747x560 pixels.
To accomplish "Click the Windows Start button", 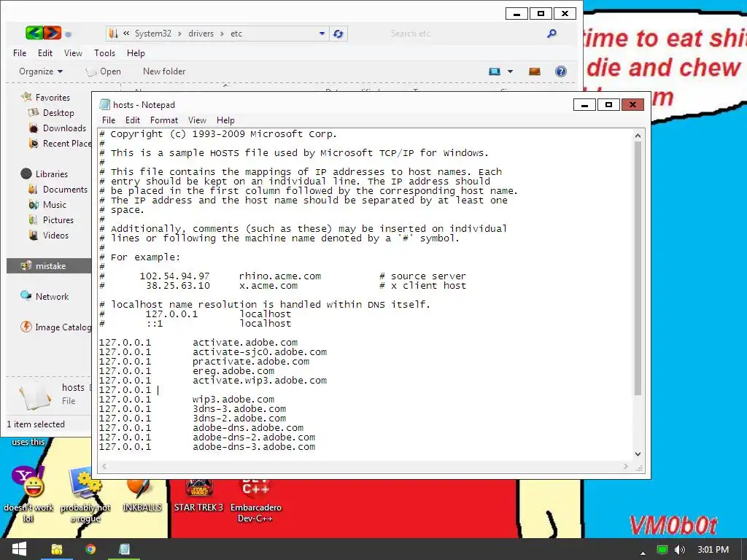I will (x=19, y=549).
